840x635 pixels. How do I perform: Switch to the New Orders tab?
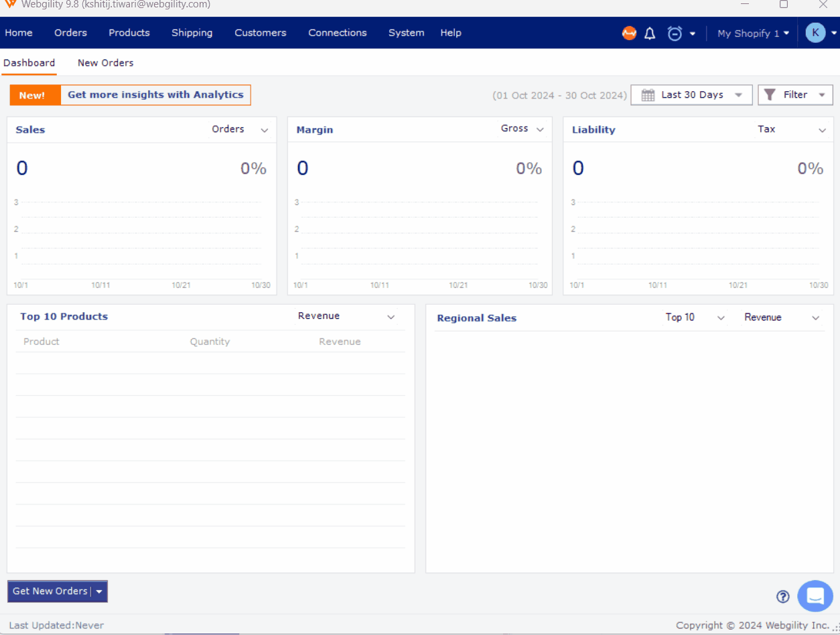click(105, 63)
